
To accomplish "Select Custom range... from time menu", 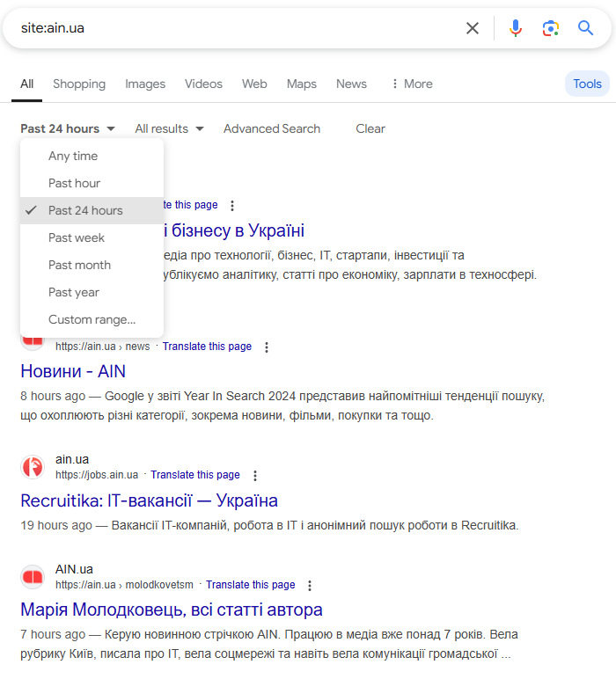I will [x=92, y=319].
